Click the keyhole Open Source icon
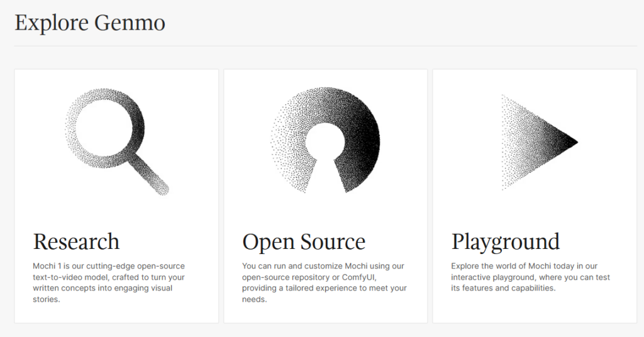This screenshot has width=644, height=337. coord(325,140)
